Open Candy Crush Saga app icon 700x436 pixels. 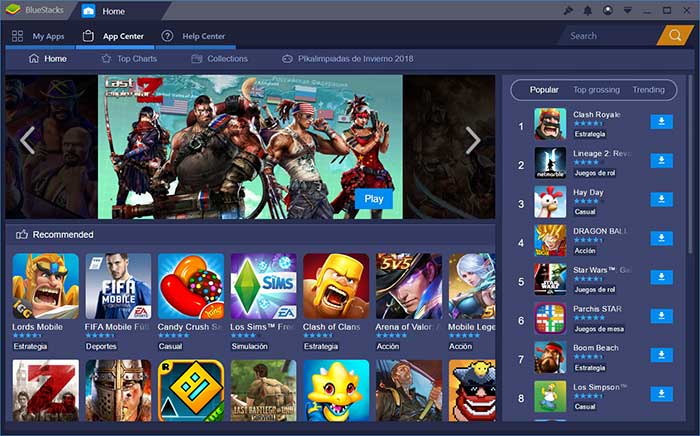click(191, 286)
